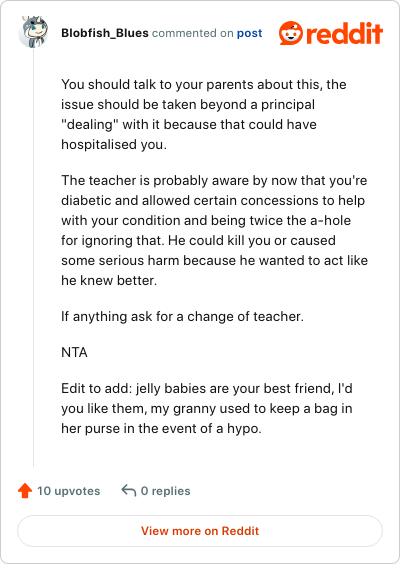Image resolution: width=400 pixels, height=564 pixels.
Task: Click the quoted word "dealing"
Action: pyautogui.click(x=90, y=124)
